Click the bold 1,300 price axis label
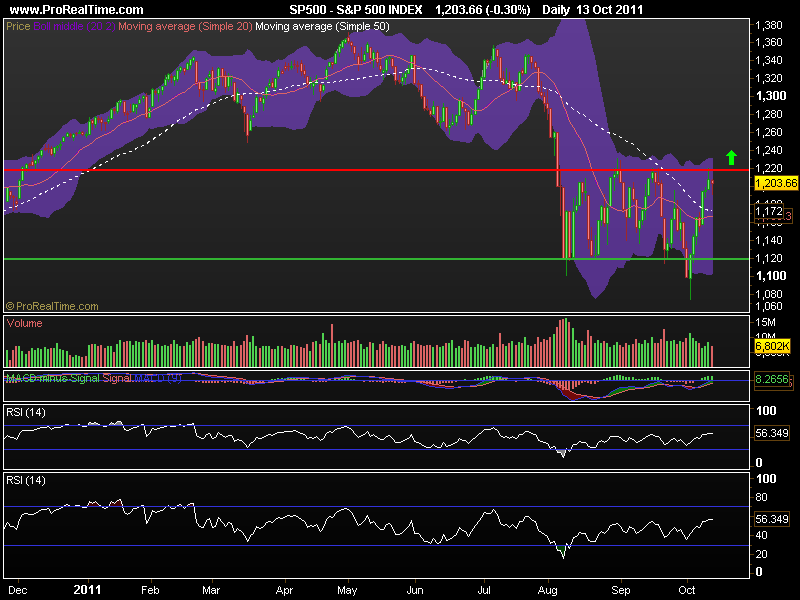This screenshot has height=600, width=800. 771,96
